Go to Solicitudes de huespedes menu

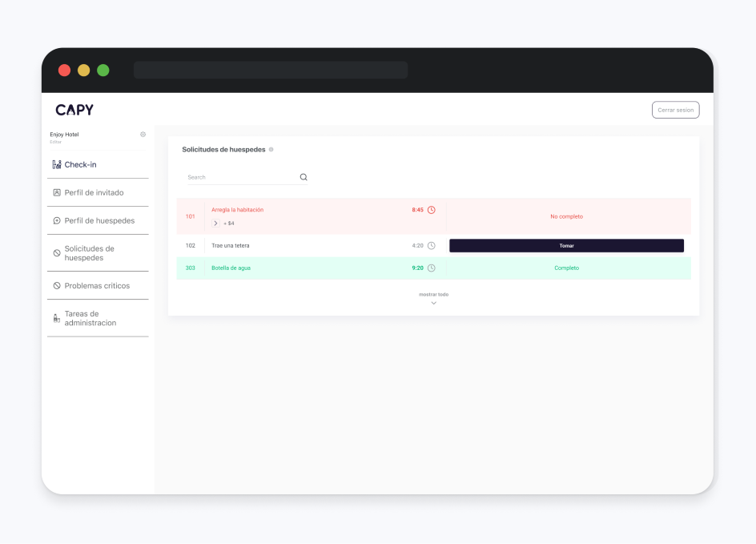[98, 253]
